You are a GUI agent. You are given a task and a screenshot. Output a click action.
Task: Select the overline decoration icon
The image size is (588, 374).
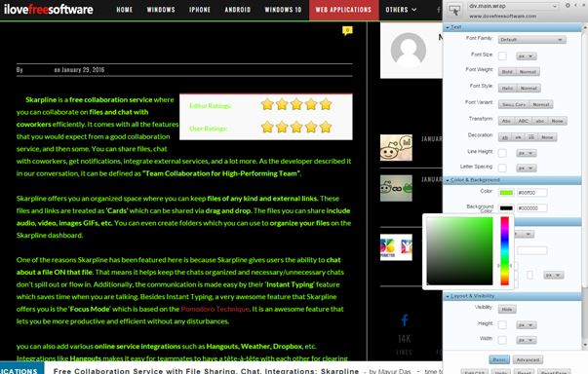531,137
